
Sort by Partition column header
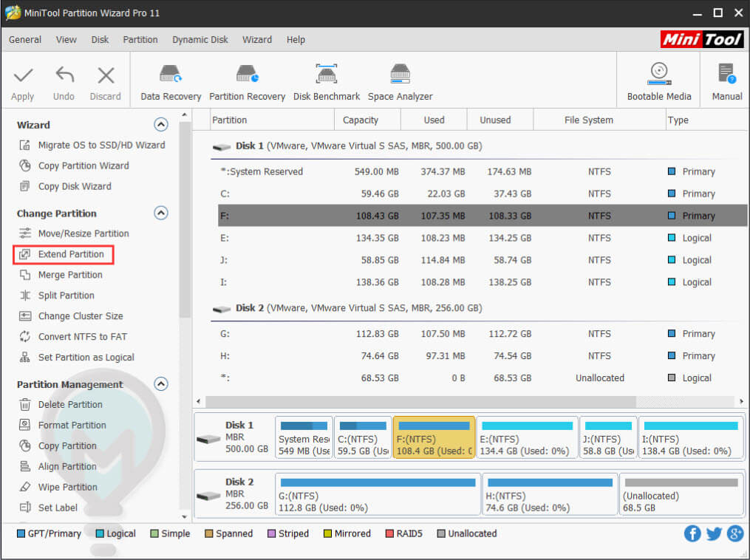[x=272, y=120]
